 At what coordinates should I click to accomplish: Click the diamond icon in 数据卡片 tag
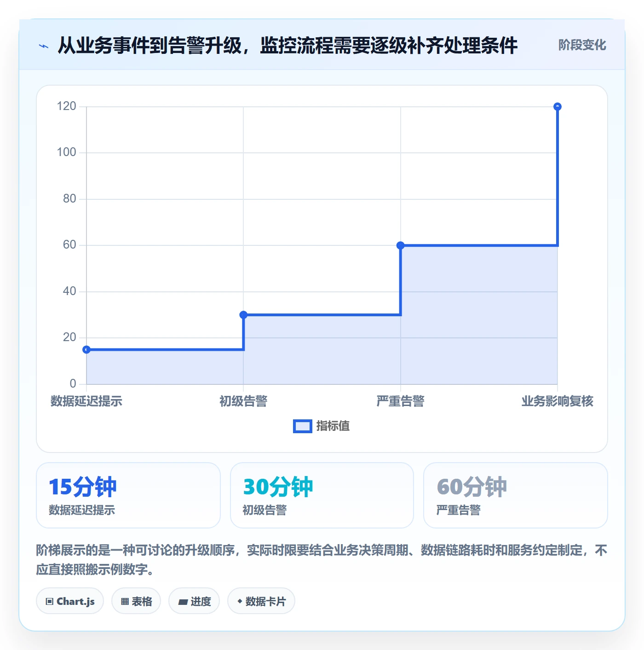240,601
